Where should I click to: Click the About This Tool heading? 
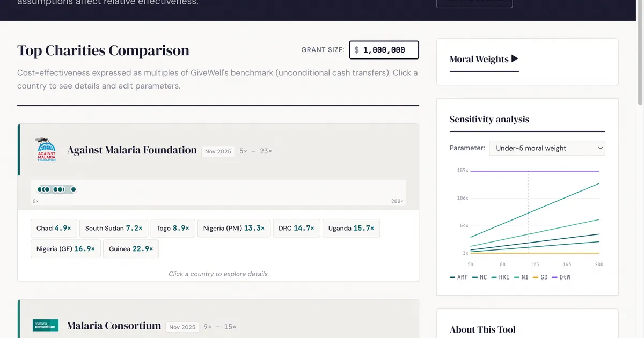[482, 329]
